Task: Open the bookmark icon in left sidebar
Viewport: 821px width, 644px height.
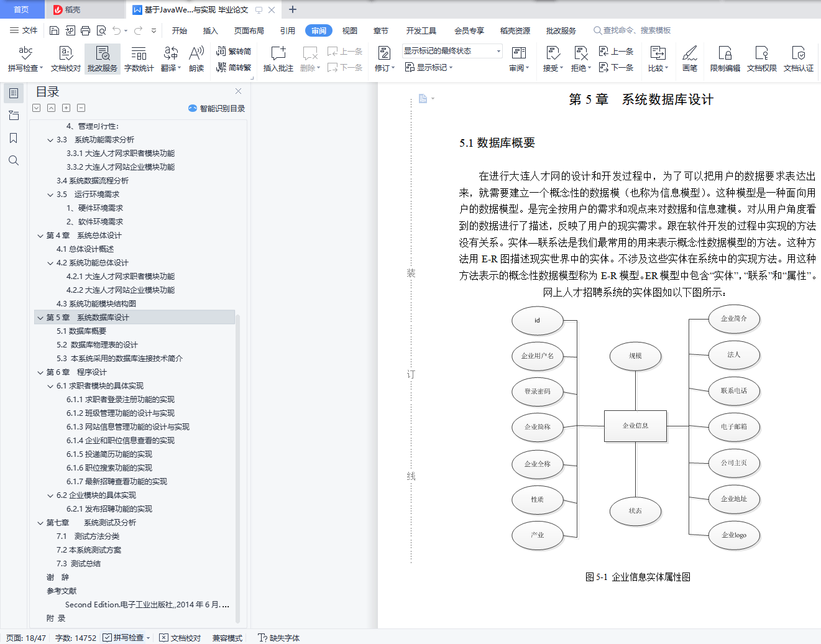Action: pos(14,138)
